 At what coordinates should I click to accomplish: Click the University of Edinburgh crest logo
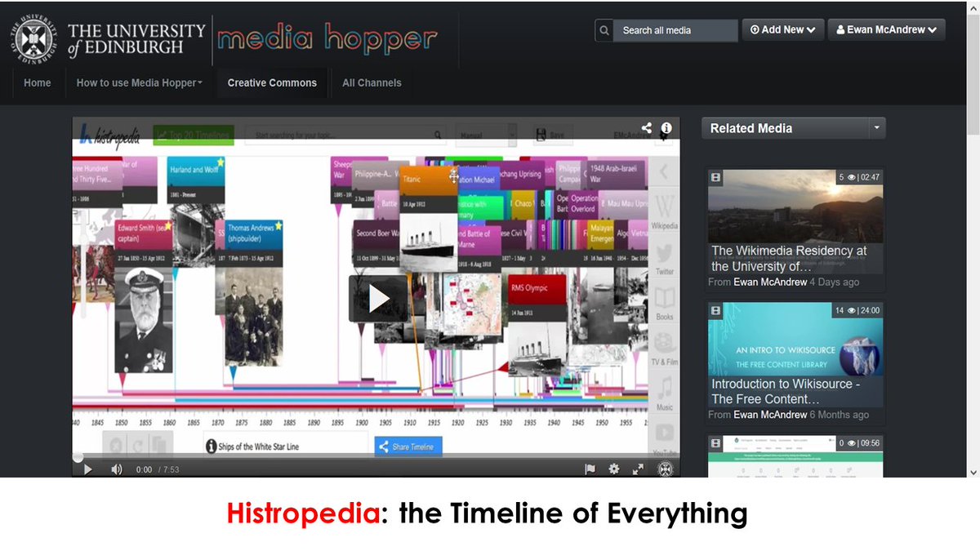point(33,39)
